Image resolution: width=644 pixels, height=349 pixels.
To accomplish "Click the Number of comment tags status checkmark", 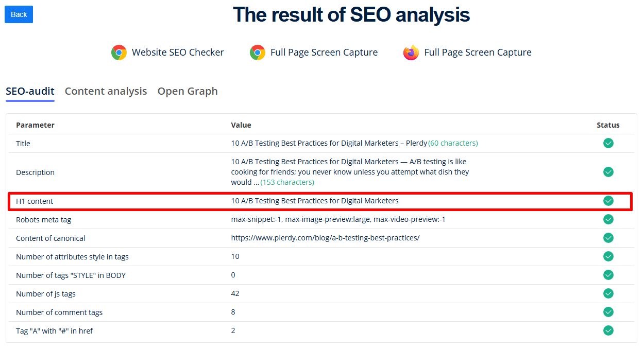I will click(x=608, y=312).
